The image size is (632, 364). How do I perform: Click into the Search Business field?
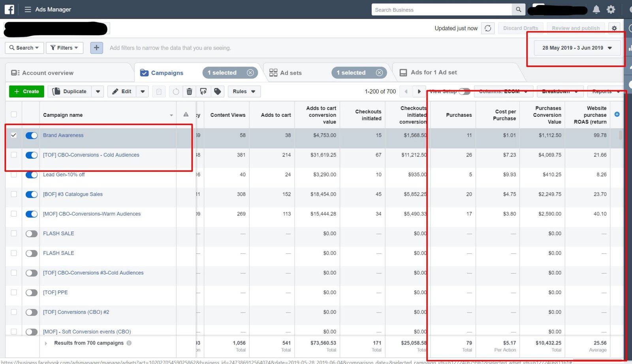tap(441, 9)
